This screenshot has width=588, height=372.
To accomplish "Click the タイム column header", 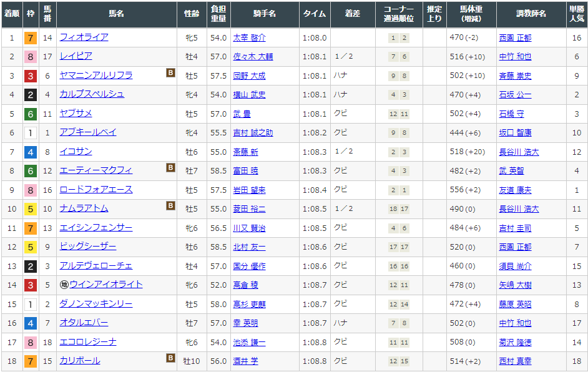I will point(313,14).
